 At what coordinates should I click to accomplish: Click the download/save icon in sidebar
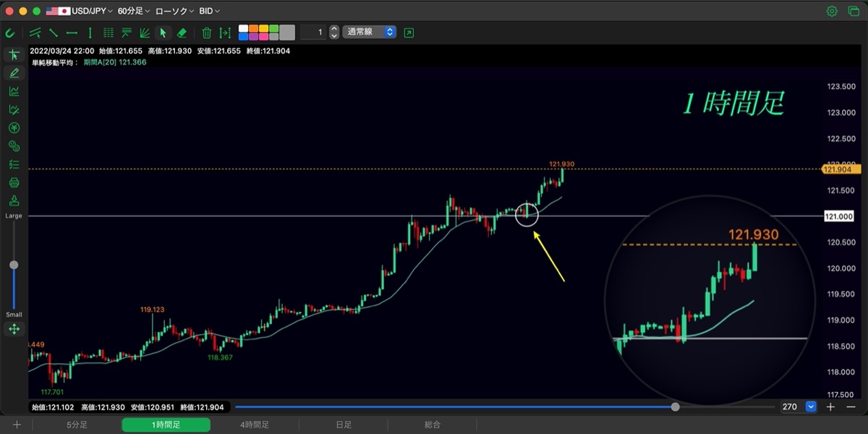tap(14, 200)
